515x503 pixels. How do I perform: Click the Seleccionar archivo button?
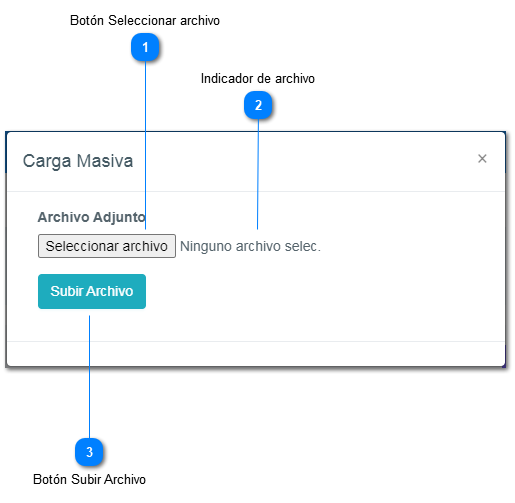coord(107,246)
